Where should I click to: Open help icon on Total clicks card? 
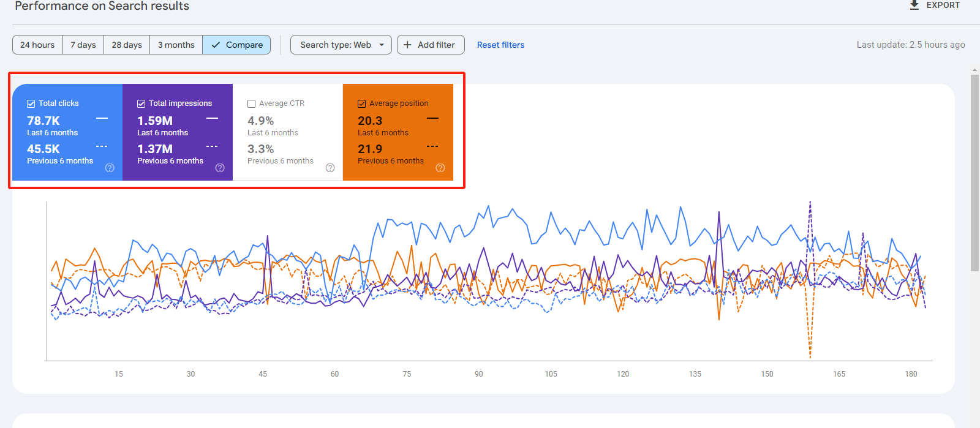[110, 168]
